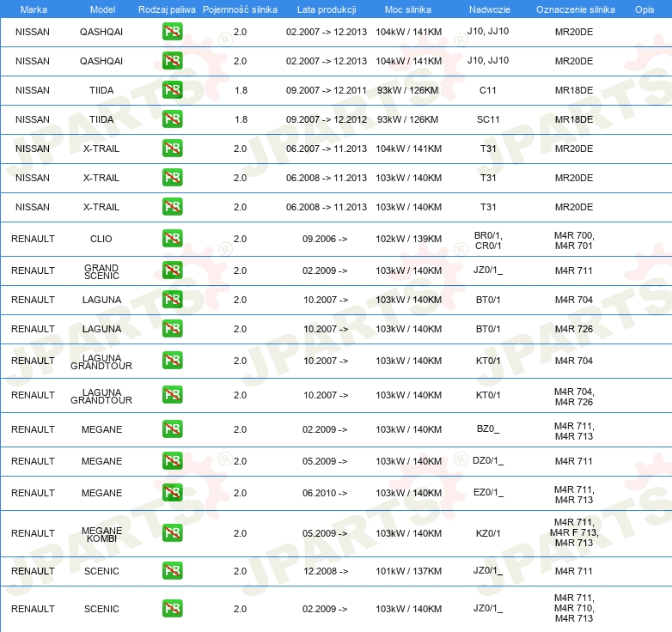Click the fuel icon in the Nissan Tiida SC11 row
Viewport: 672px width, 632px height.
[x=172, y=119]
